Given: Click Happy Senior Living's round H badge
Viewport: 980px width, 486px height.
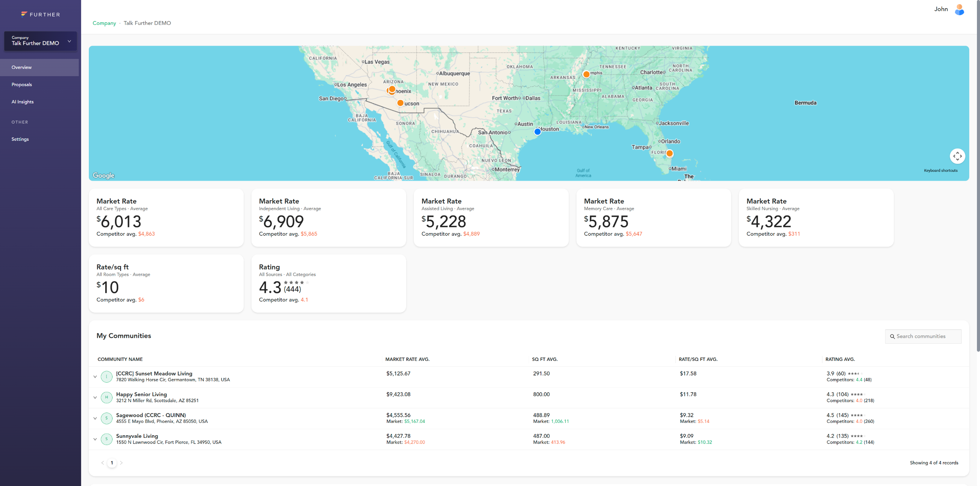Looking at the screenshot, I should pos(106,397).
